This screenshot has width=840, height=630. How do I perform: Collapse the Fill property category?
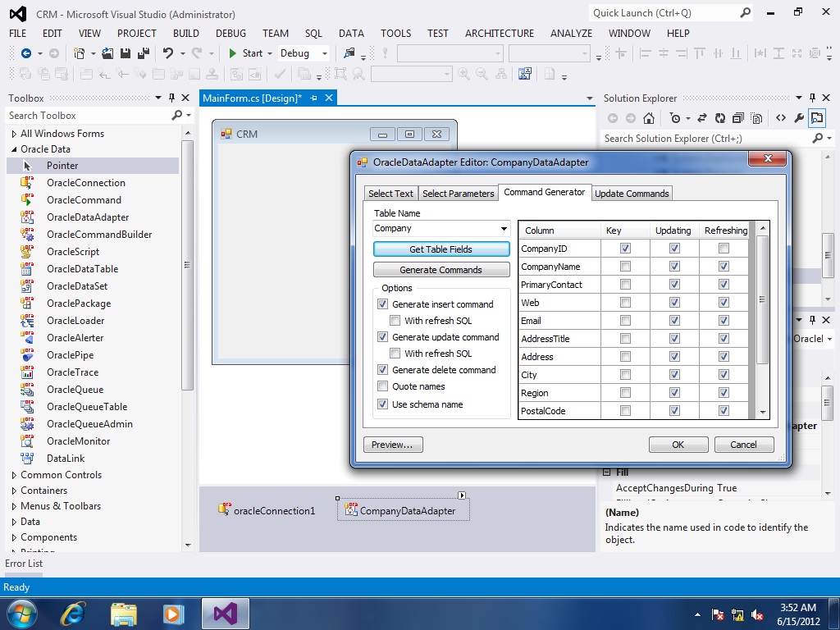[607, 472]
